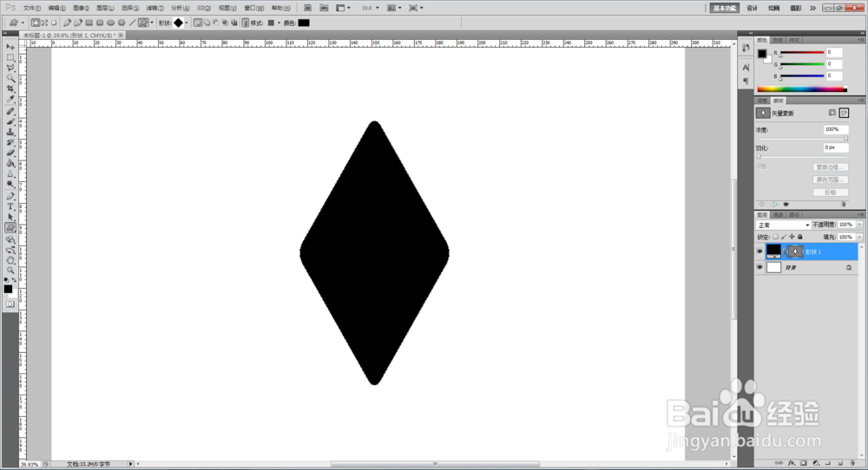Enable Fill Pixels mode in options bar
This screenshot has height=470, width=868.
pos(54,23)
